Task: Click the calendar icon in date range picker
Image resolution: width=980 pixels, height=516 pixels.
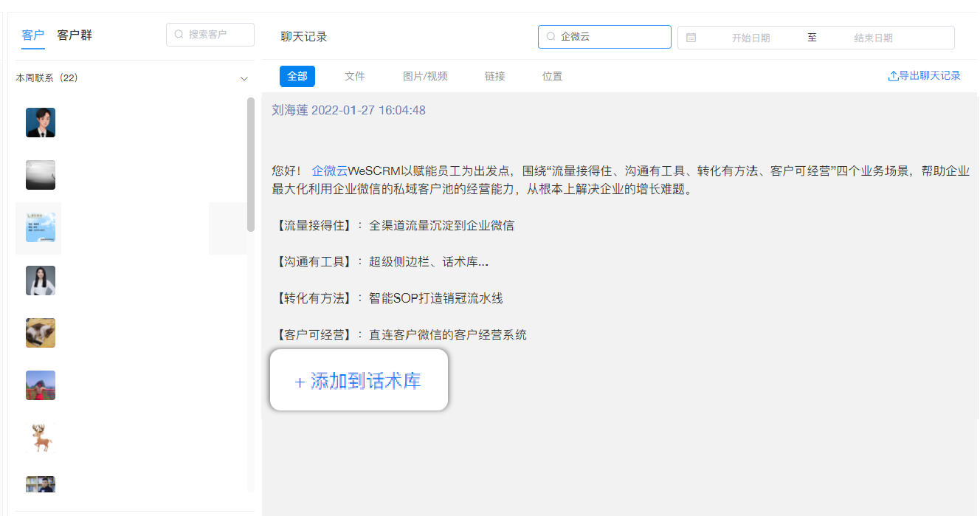Action: tap(691, 38)
